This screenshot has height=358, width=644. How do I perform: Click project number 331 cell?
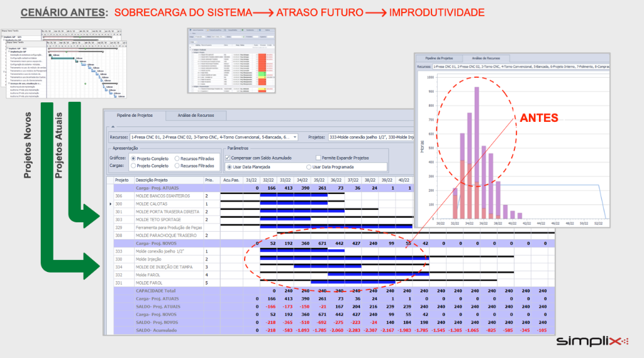123,283
